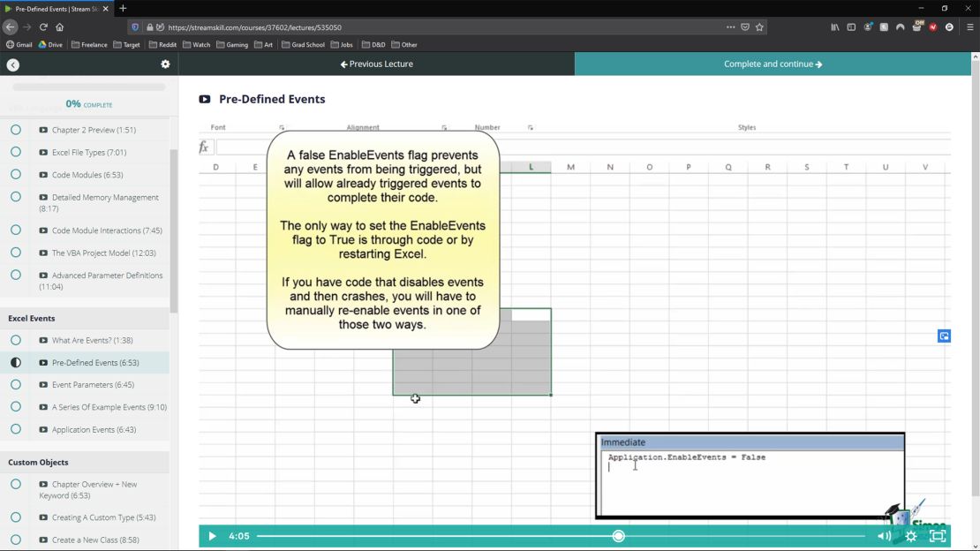Click the course settings gear in the sidebar
Image resolution: width=980 pixels, height=551 pixels.
[x=165, y=64]
